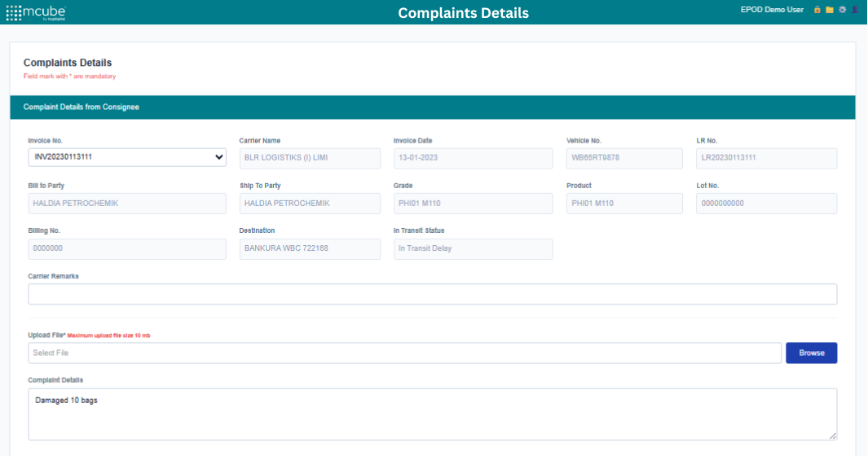Click 'Maximum upload file size 10 mb' text
This screenshot has width=868, height=456.
pyautogui.click(x=109, y=335)
